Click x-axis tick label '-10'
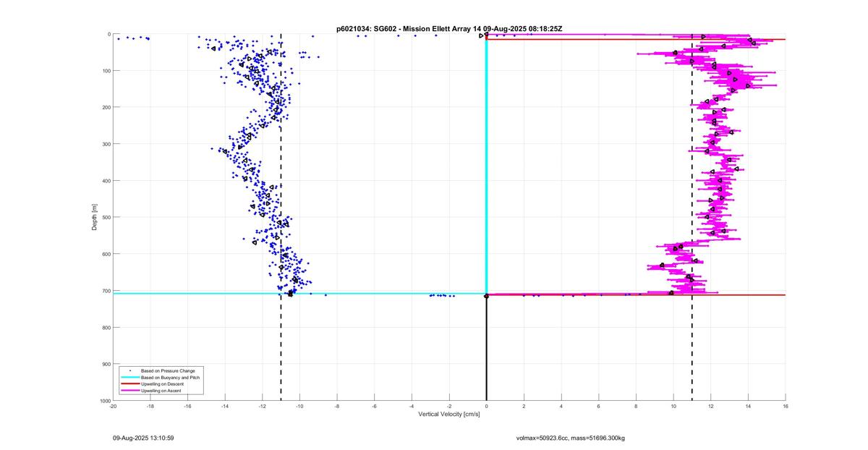 click(x=299, y=407)
